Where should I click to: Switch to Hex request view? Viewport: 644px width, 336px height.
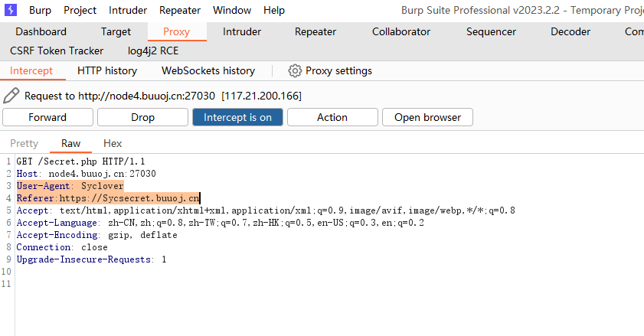[113, 143]
